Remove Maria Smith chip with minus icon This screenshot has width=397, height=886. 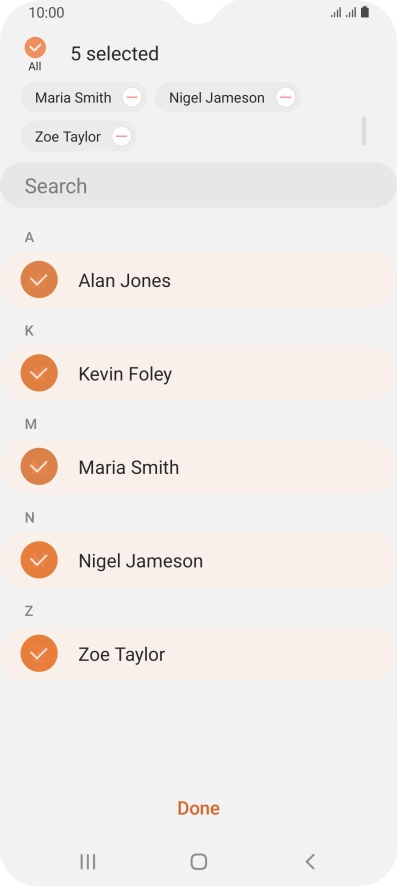tap(132, 98)
